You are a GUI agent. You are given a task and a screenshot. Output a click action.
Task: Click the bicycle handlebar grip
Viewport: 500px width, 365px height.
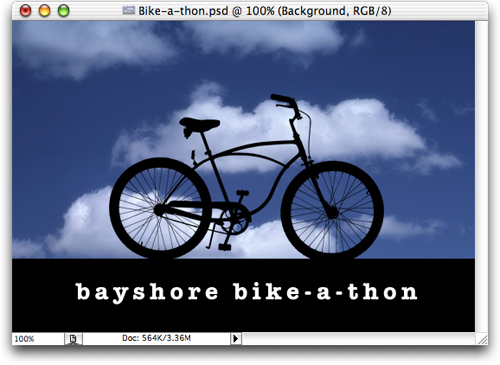click(282, 99)
